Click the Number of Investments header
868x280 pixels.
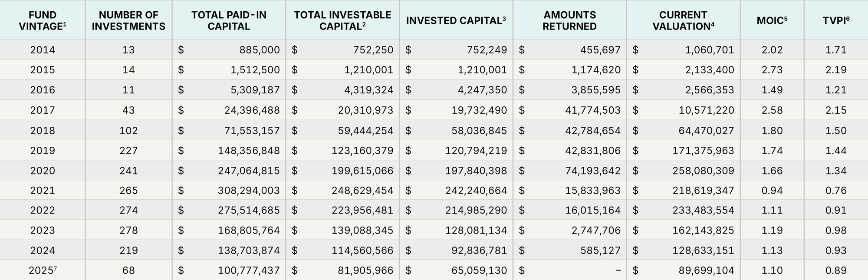(x=128, y=20)
